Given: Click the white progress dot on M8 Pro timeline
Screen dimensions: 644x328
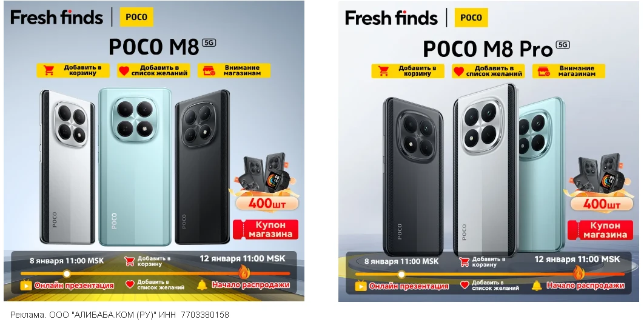Looking at the screenshot, I should (401, 274).
